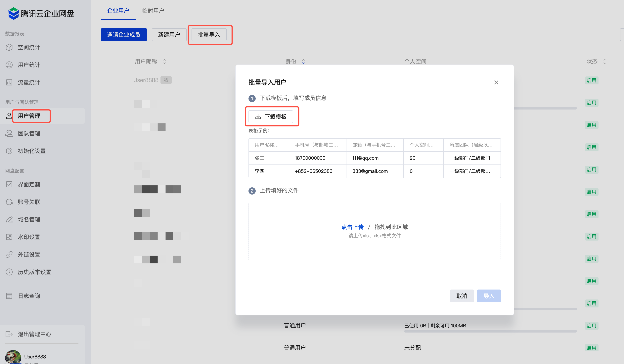Click the 外链设置 link icon
Screen dimensions: 624x364
point(9,254)
